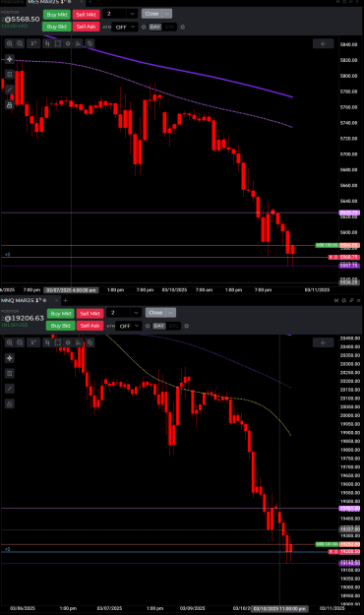Add a new tab beside MNQ MAR25

click(66, 300)
